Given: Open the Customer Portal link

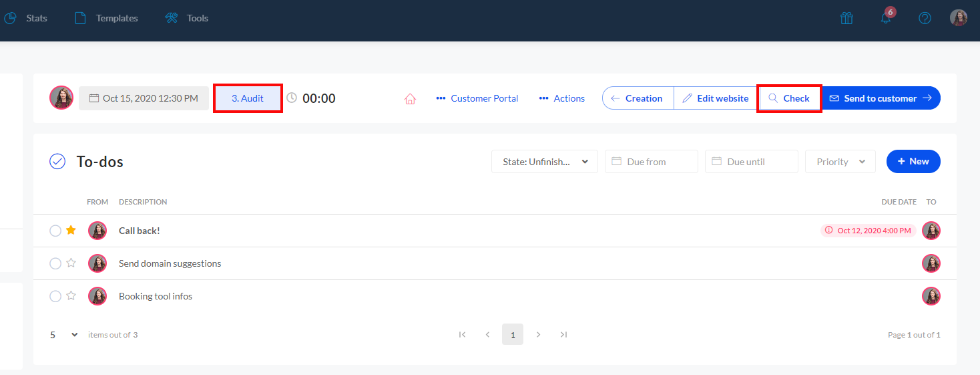Looking at the screenshot, I should click(x=477, y=98).
